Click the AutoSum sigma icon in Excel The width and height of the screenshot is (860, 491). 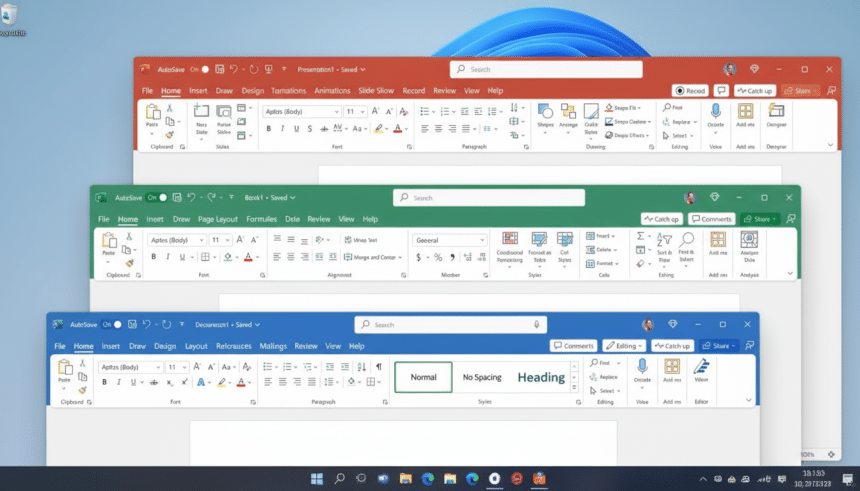click(x=640, y=236)
